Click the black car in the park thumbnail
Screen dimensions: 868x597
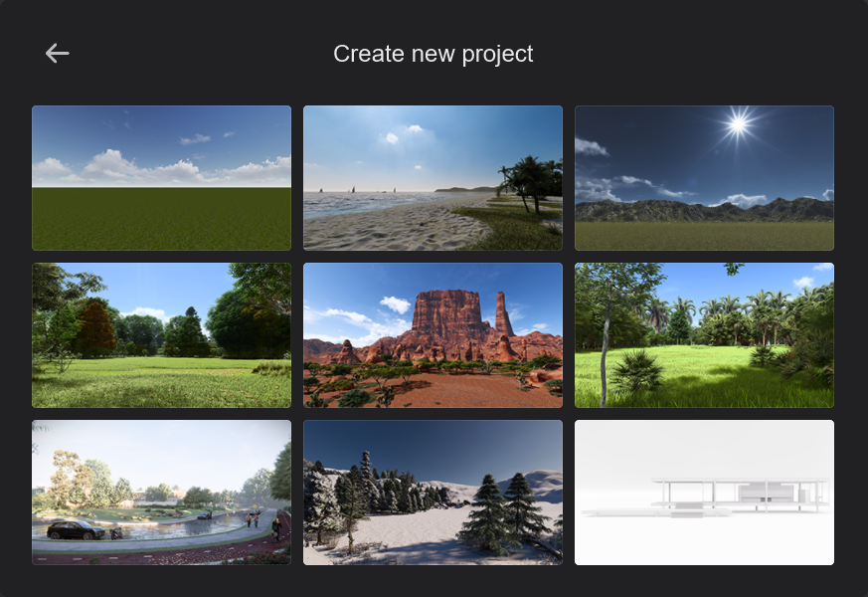click(76, 529)
